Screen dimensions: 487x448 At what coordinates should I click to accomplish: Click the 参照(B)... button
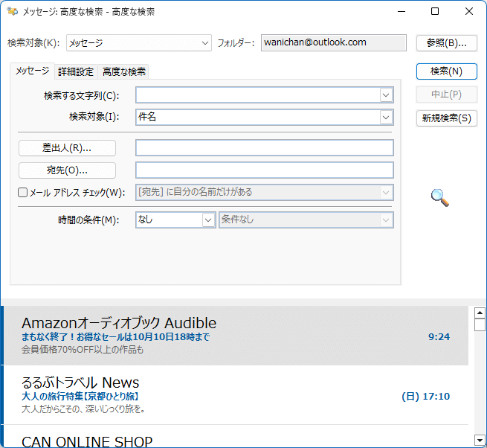point(446,43)
